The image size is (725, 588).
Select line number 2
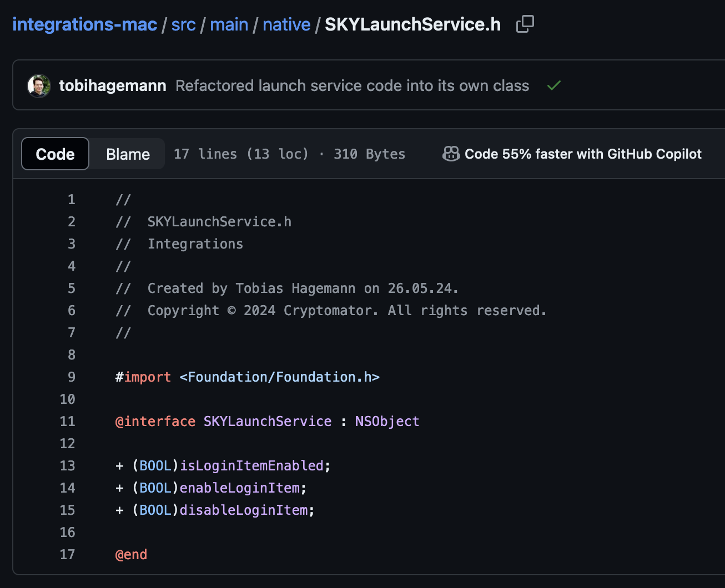click(x=71, y=221)
